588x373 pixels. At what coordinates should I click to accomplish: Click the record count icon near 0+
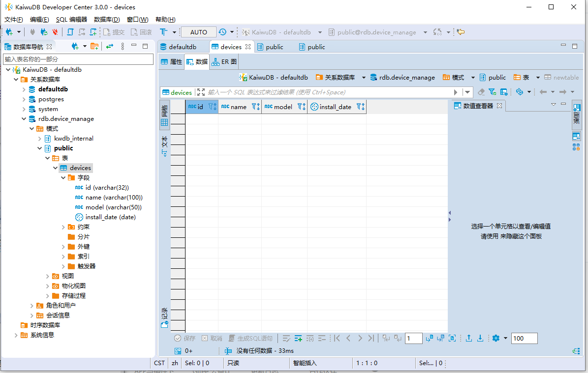pyautogui.click(x=178, y=351)
